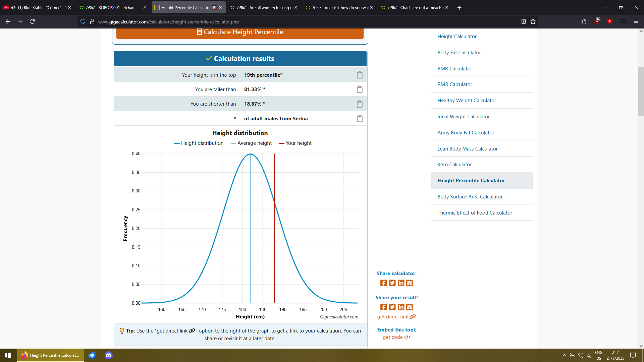Toggle reader view icon in address bar

(x=523, y=21)
